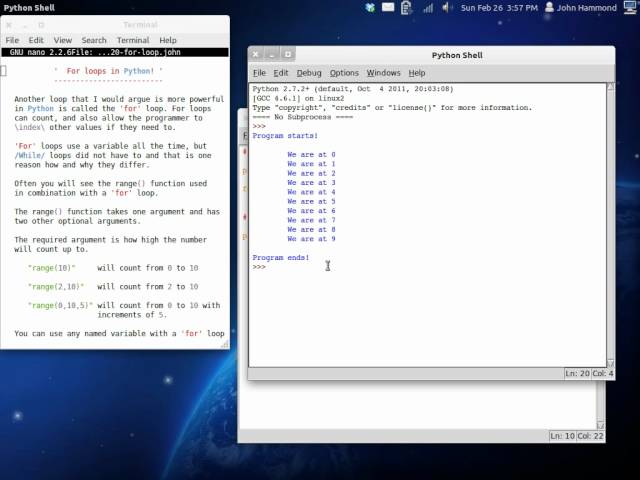Open Python Shell Edit menu
Image resolution: width=640 pixels, height=480 pixels.
click(281, 73)
